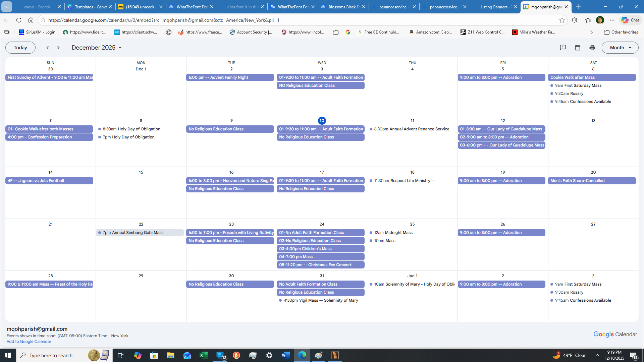644x362 pixels.
Task: Click the week view calendar icon
Action: tap(577, 48)
